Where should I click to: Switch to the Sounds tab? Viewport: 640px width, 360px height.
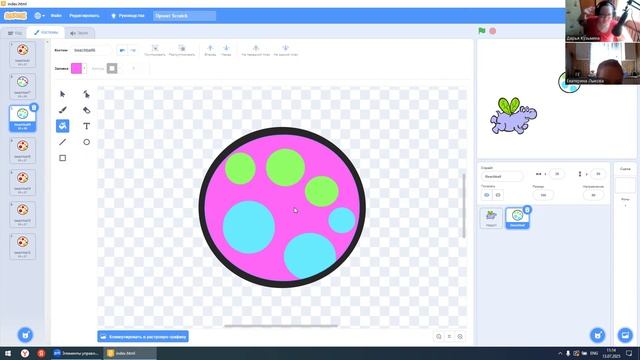pos(79,33)
